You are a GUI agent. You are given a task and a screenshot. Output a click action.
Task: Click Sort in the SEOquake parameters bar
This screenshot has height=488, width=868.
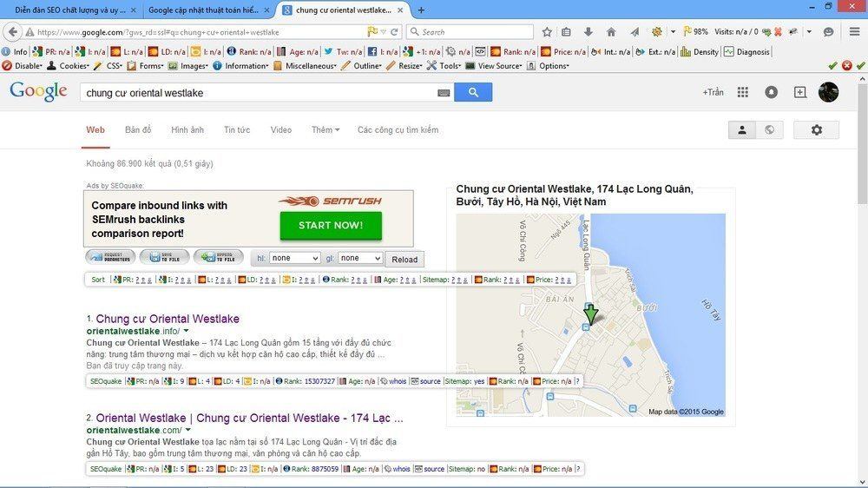(98, 280)
